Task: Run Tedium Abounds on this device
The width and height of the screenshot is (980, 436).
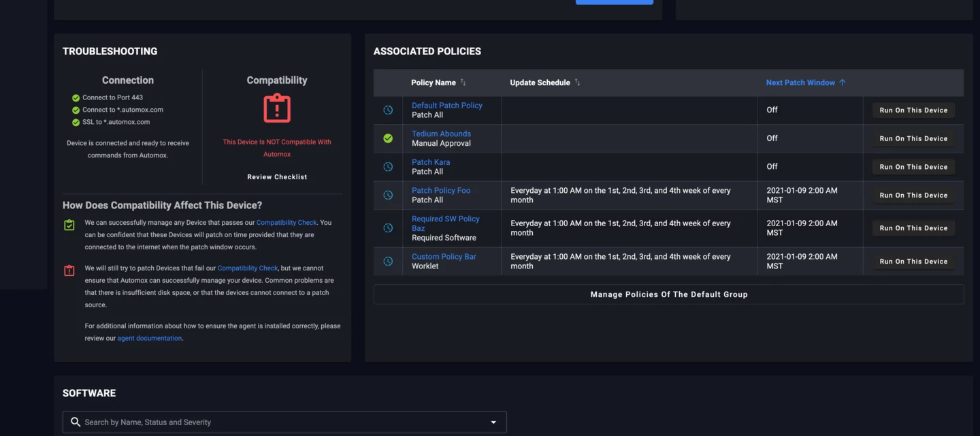Action: click(x=913, y=138)
